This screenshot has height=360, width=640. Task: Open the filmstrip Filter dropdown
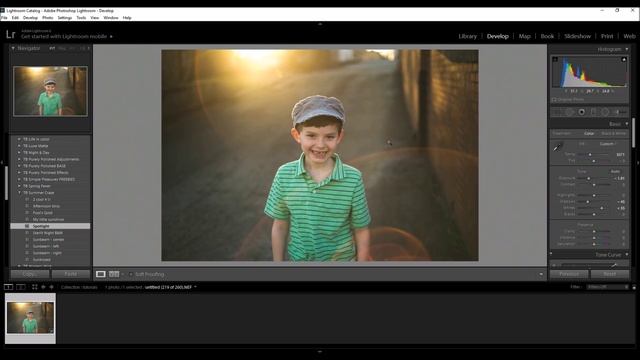point(607,287)
